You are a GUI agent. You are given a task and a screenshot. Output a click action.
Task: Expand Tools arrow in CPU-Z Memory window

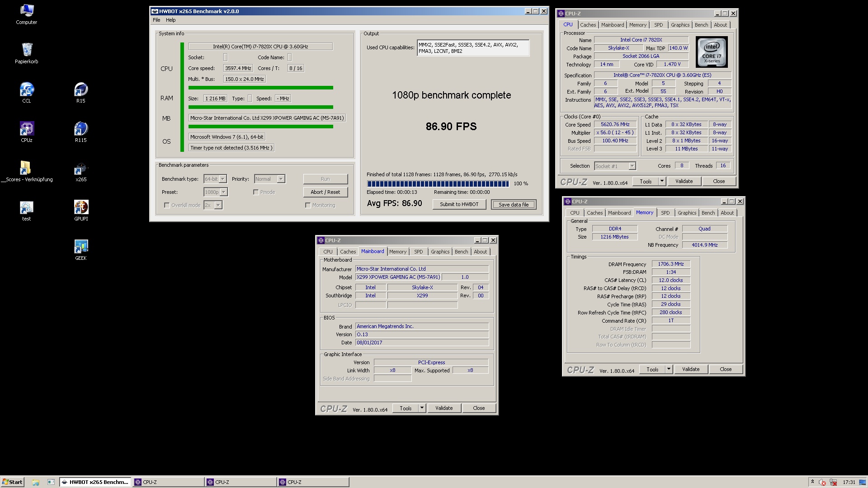click(669, 369)
